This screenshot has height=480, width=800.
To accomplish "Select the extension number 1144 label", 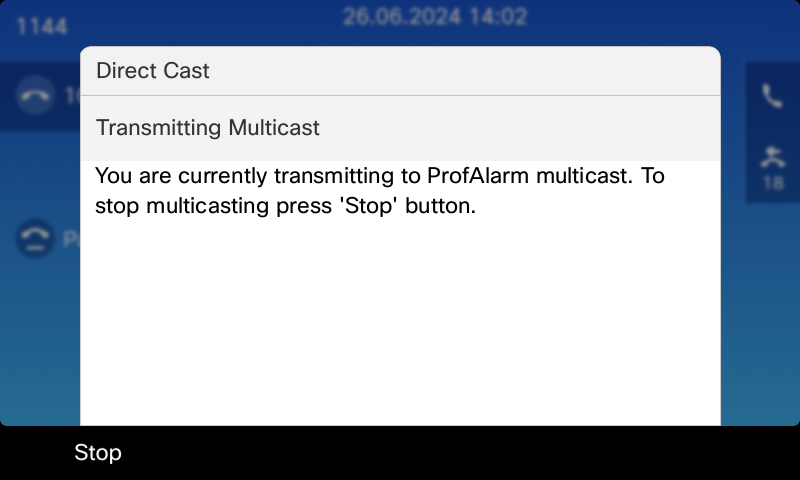I will click(42, 26).
